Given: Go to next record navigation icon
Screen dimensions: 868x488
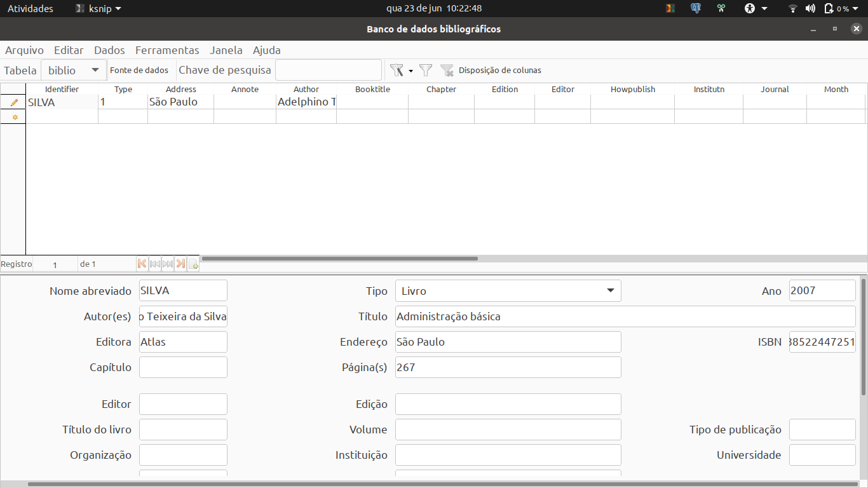Looking at the screenshot, I should pos(168,264).
